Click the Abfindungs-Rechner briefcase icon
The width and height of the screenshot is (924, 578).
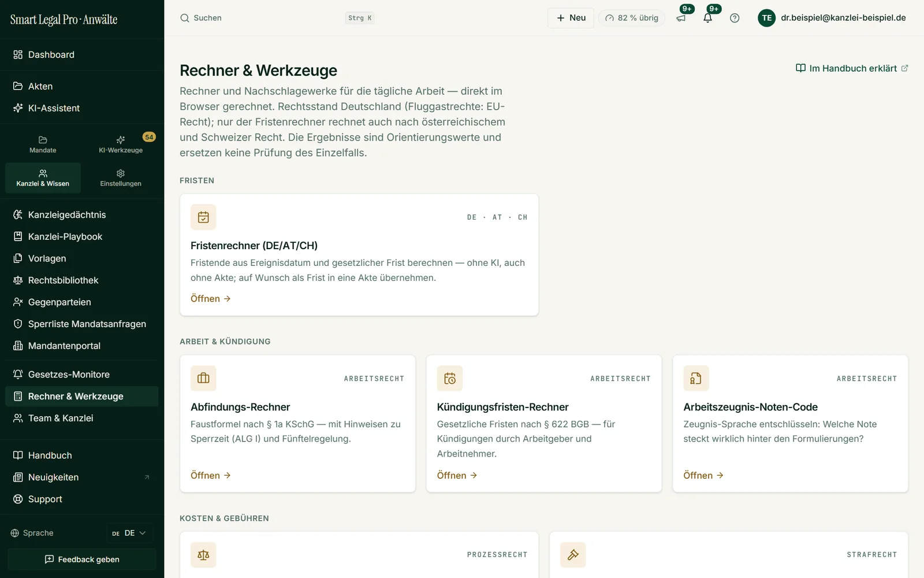[x=203, y=378]
